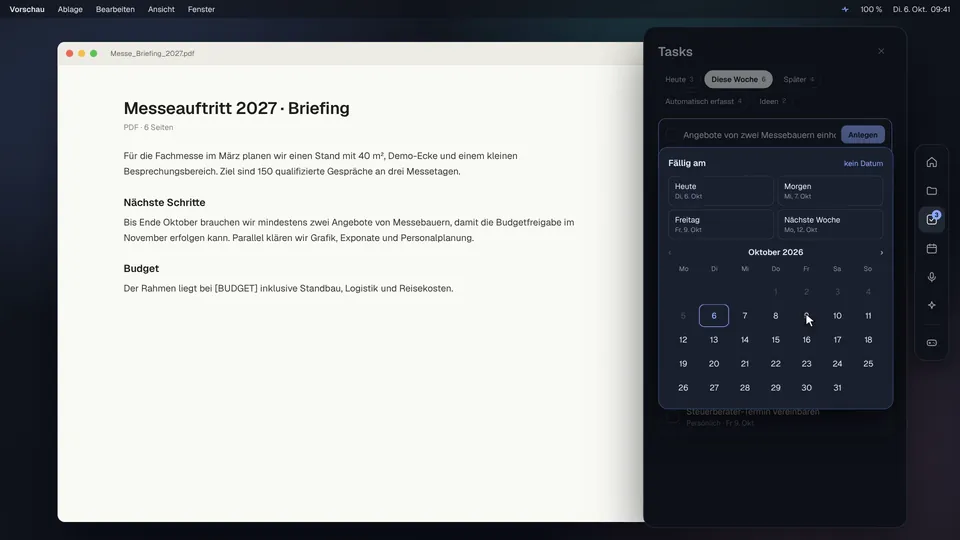
Task: Click the 'kein Datum' link
Action: coord(863,163)
